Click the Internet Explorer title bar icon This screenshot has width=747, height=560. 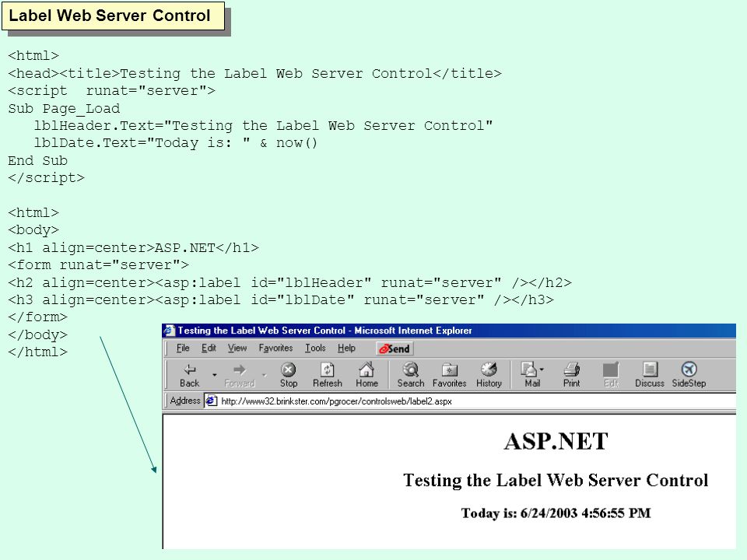(169, 331)
